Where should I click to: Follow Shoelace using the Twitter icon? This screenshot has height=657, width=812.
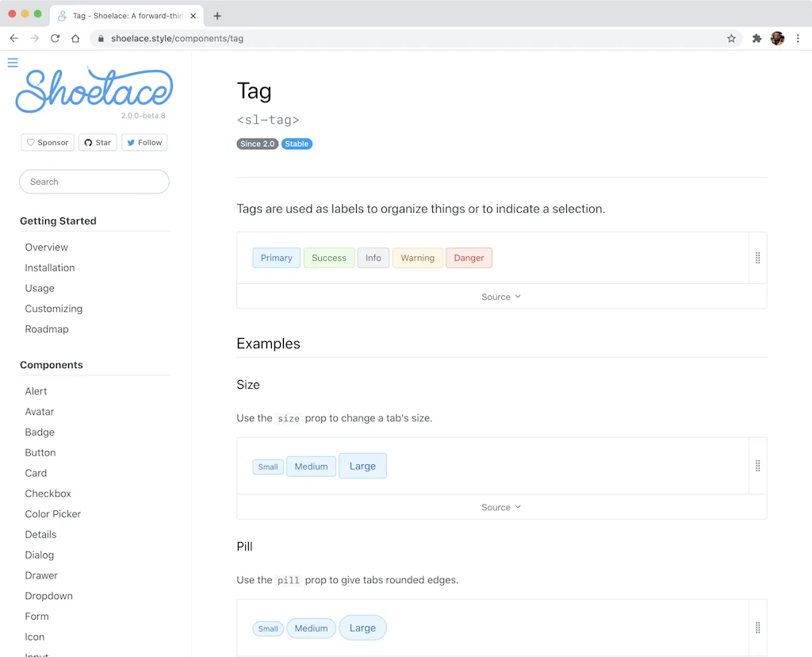pyautogui.click(x=144, y=142)
